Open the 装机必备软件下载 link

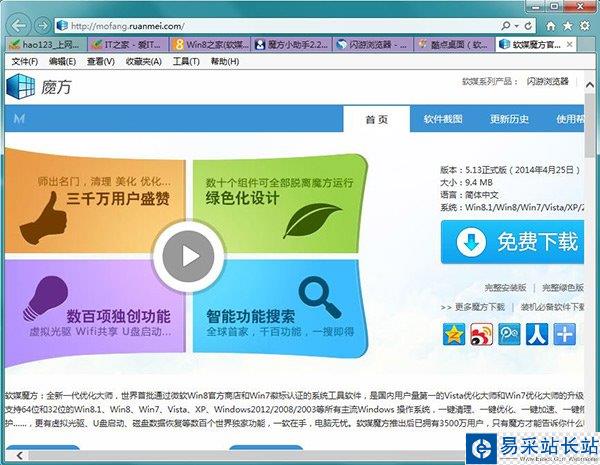pos(553,307)
